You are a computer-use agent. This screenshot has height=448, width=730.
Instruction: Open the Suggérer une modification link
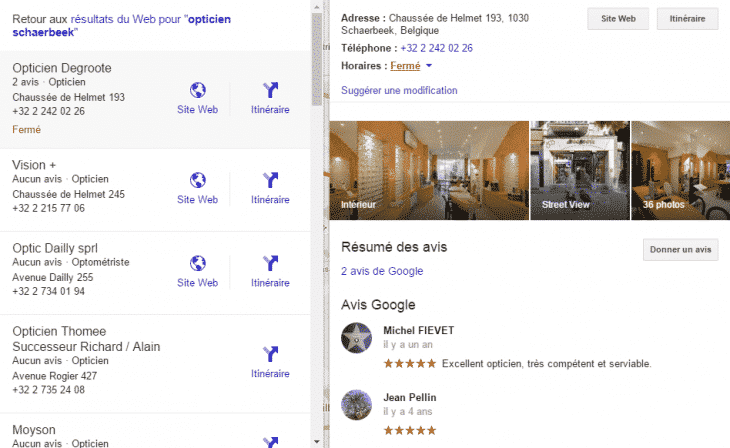pyautogui.click(x=399, y=91)
